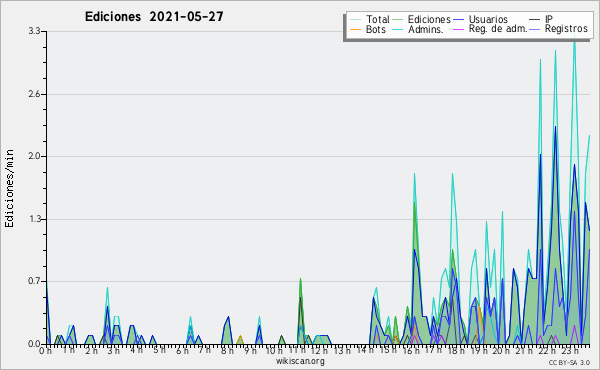Click the dark blue Usuarios legend line
The image size is (600, 370).
[x=459, y=19]
